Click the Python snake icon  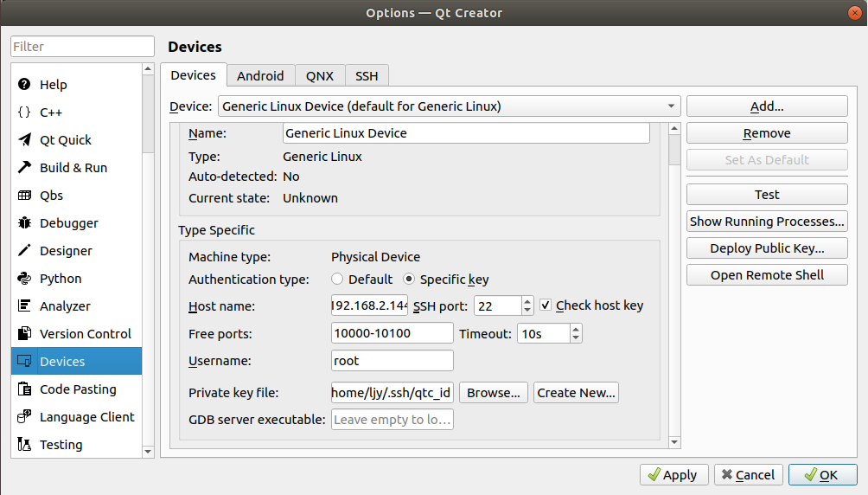[24, 279]
